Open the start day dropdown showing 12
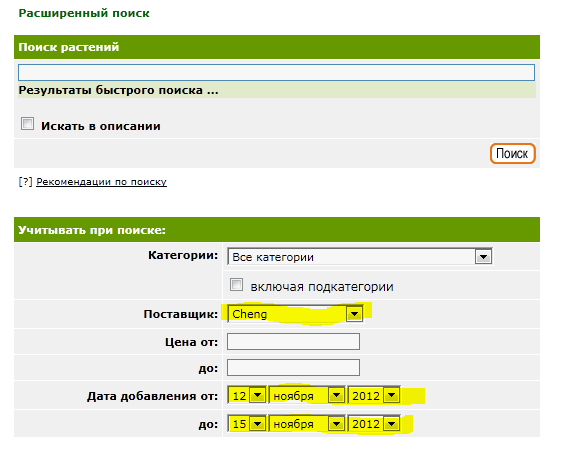This screenshot has height=462, width=561. [247, 395]
